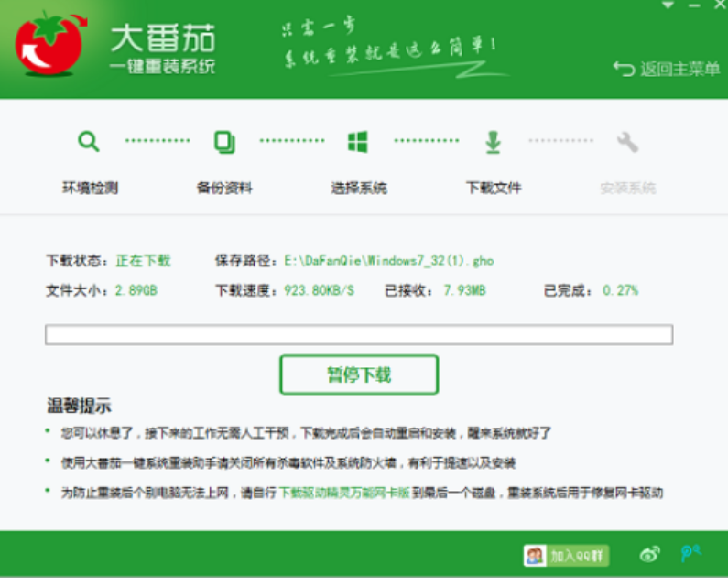Click the red tomato logo icon

(x=49, y=45)
